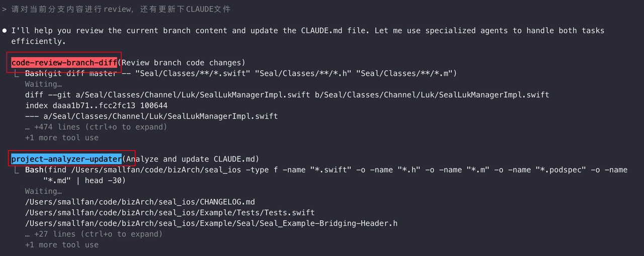Select the Bash find seal_ios command
Screen dimensions: 644x256
tap(326, 170)
